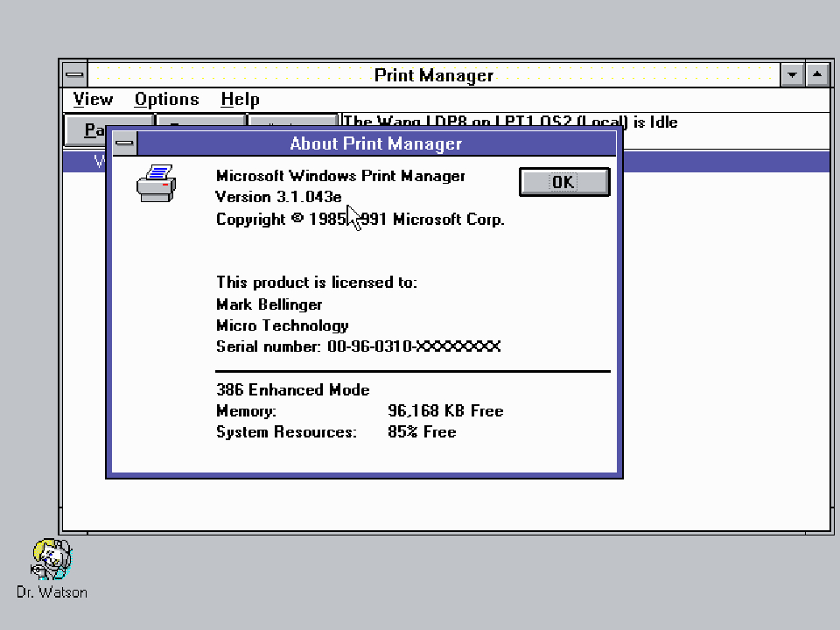Click the Pause button in Print Manager
Screen dimensions: 840x630
point(86,129)
